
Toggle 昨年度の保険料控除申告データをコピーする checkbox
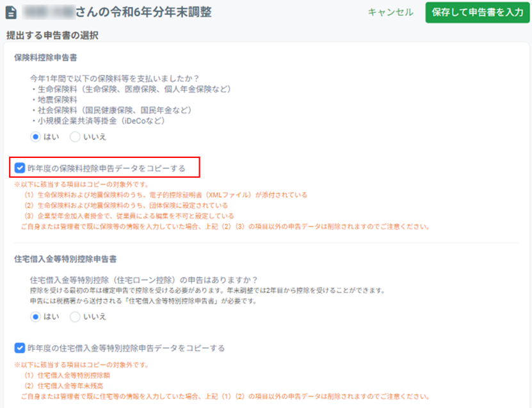[20, 168]
